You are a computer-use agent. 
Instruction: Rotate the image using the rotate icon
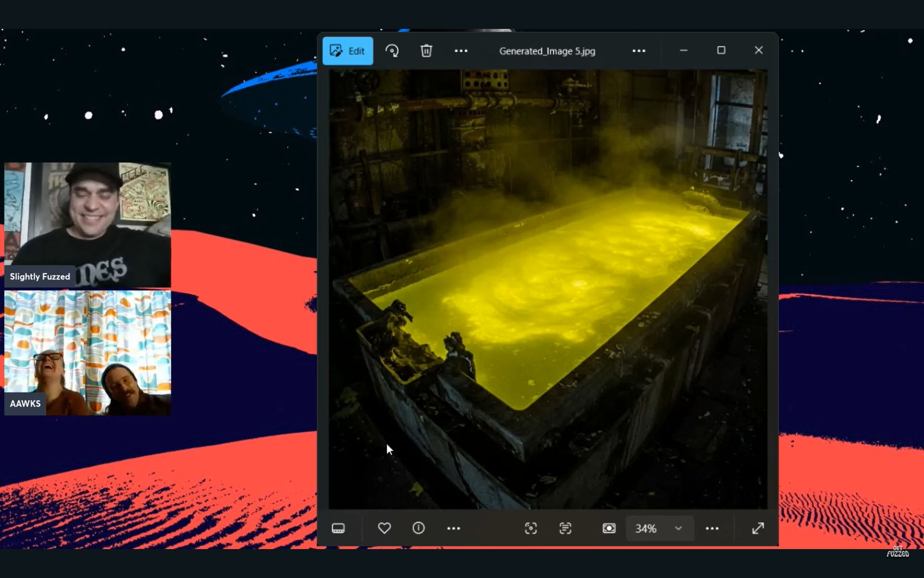392,51
